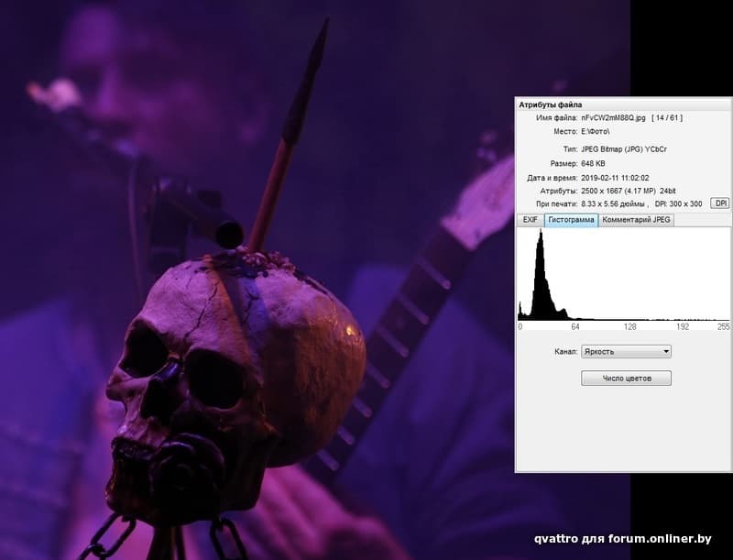This screenshot has height=560, width=733.
Task: Click the 648 KB file size value
Action: 594,163
